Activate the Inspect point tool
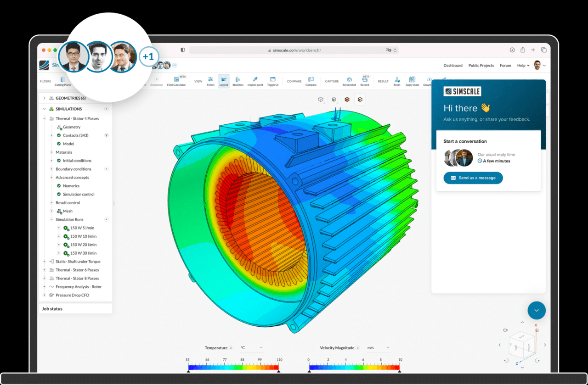 tap(255, 81)
